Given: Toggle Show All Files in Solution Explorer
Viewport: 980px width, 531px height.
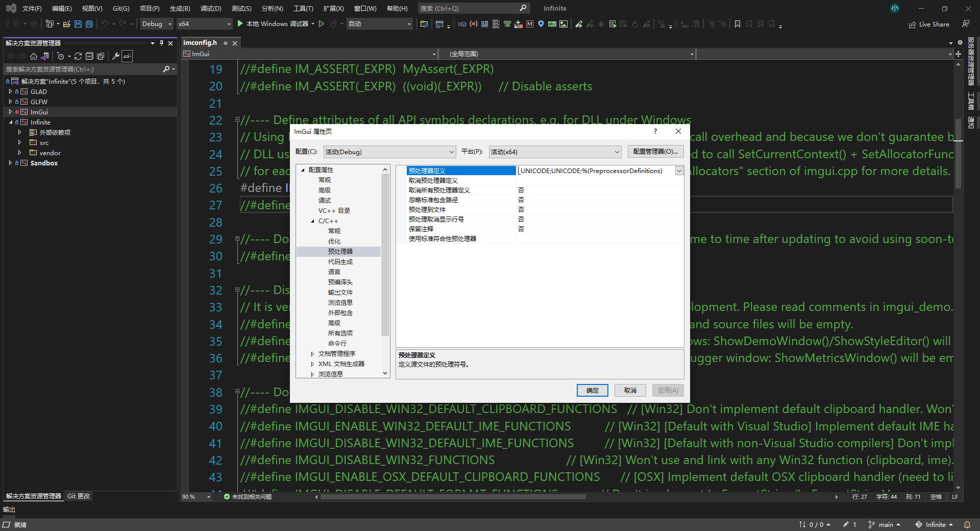Looking at the screenshot, I should 101,56.
